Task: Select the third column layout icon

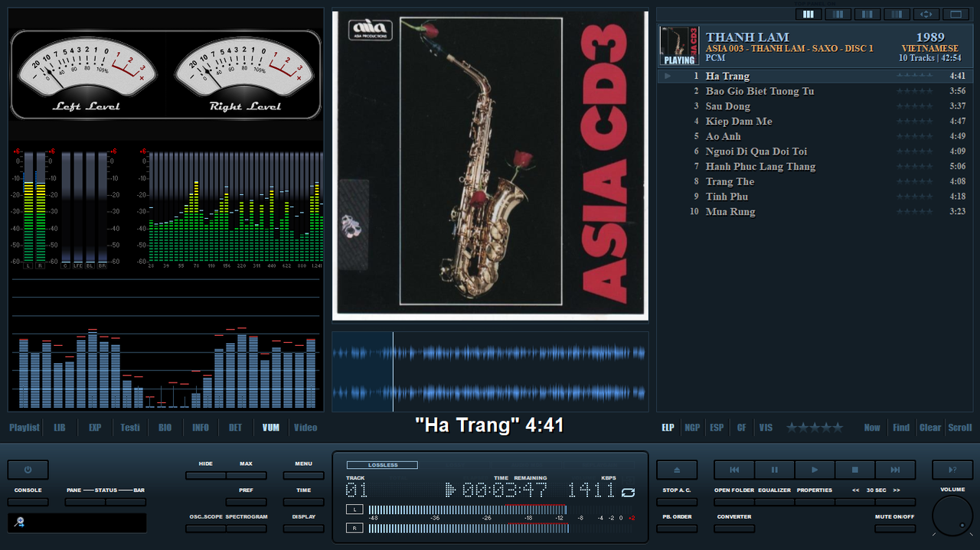Action: click(x=867, y=14)
